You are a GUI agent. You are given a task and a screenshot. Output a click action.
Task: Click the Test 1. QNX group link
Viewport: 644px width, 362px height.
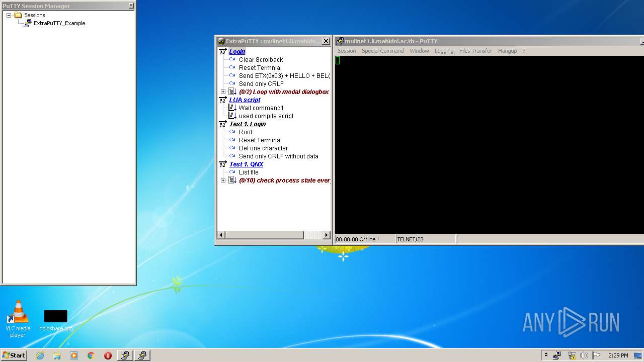point(247,164)
